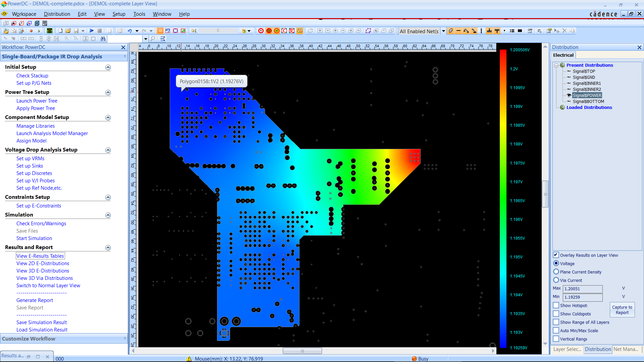This screenshot has width=644, height=362.
Task: Collapse the Voltage Drop Analysis Setup section
Action: [x=108, y=150]
